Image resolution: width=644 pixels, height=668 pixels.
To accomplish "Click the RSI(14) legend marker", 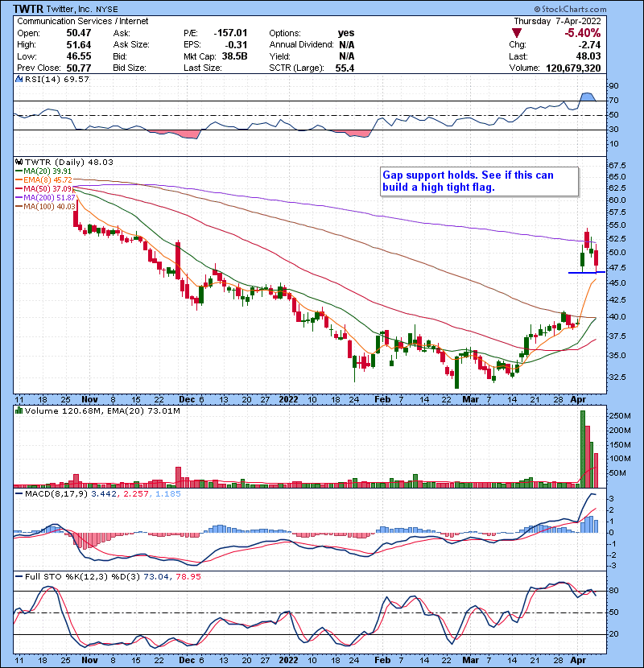I will pyautogui.click(x=19, y=80).
